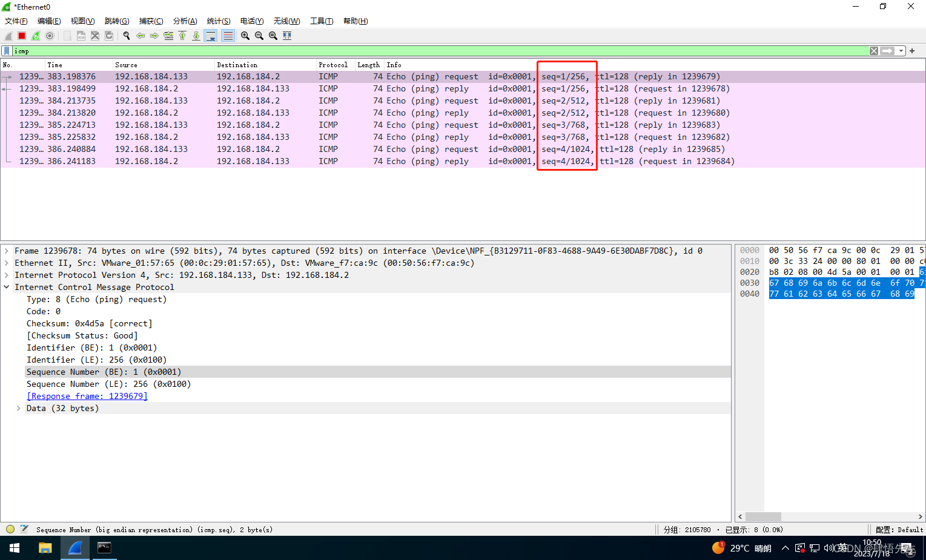Click the display filter bookmark icon
Screen dimensions: 926x560
(x=7, y=51)
